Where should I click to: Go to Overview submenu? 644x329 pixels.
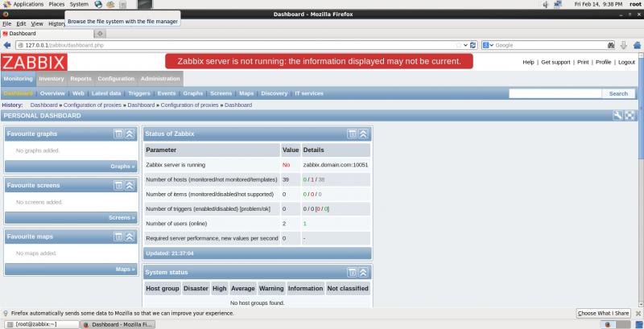[x=52, y=93]
